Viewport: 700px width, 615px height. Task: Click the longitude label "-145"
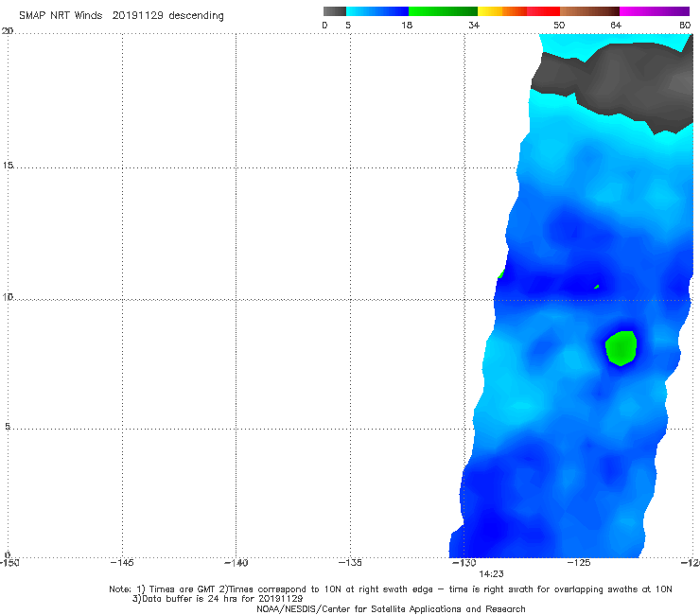coord(122,563)
